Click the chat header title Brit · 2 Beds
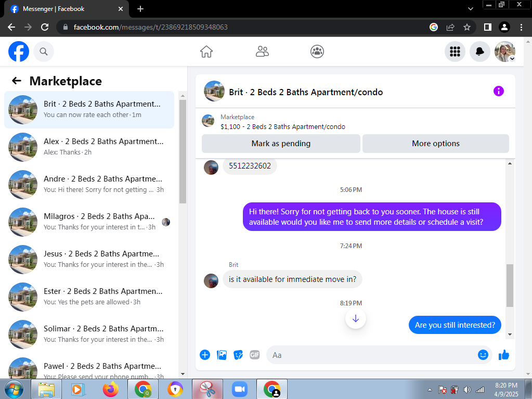The width and height of the screenshot is (532, 399). coord(306,92)
